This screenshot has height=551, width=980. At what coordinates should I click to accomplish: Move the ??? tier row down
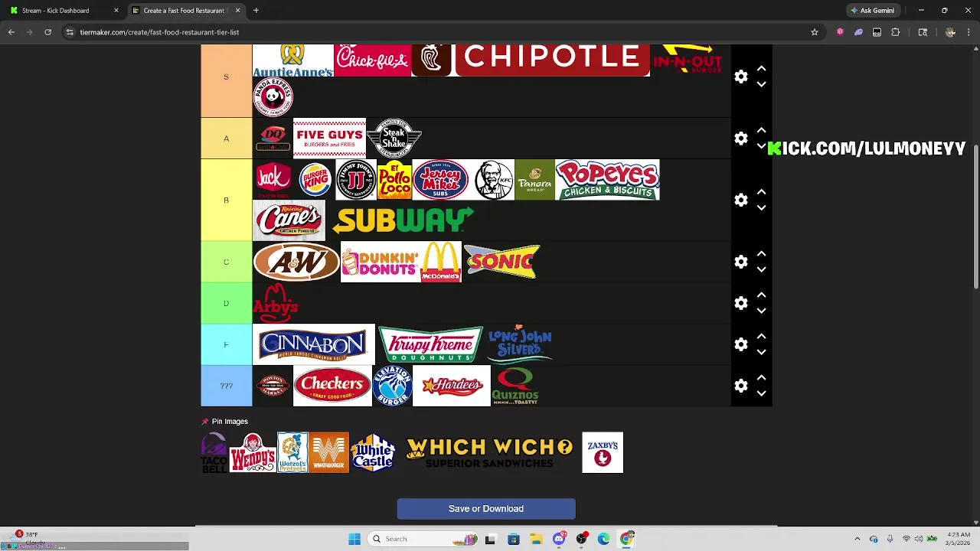click(x=762, y=393)
